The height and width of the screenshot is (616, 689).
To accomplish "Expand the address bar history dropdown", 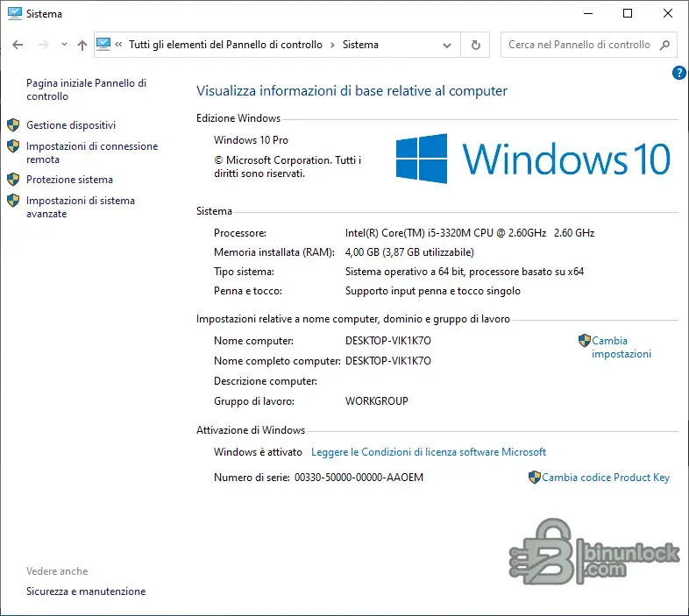I will (447, 45).
